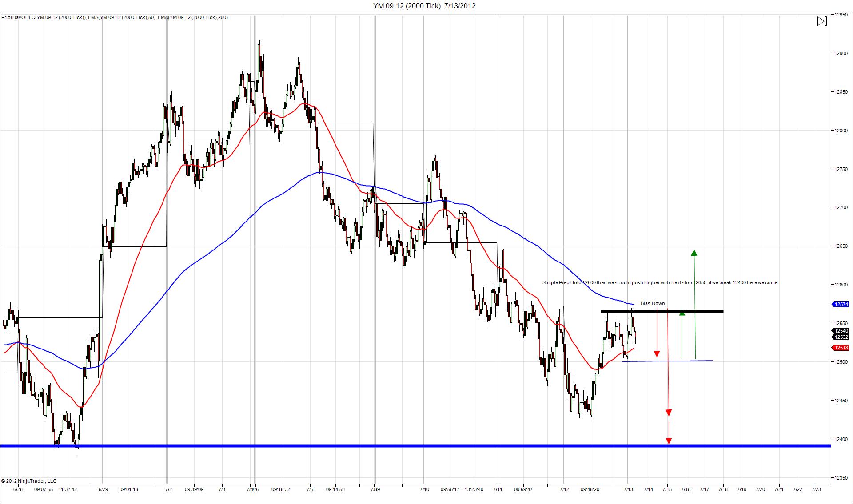Click the 13:23:40 time label

(x=474, y=489)
